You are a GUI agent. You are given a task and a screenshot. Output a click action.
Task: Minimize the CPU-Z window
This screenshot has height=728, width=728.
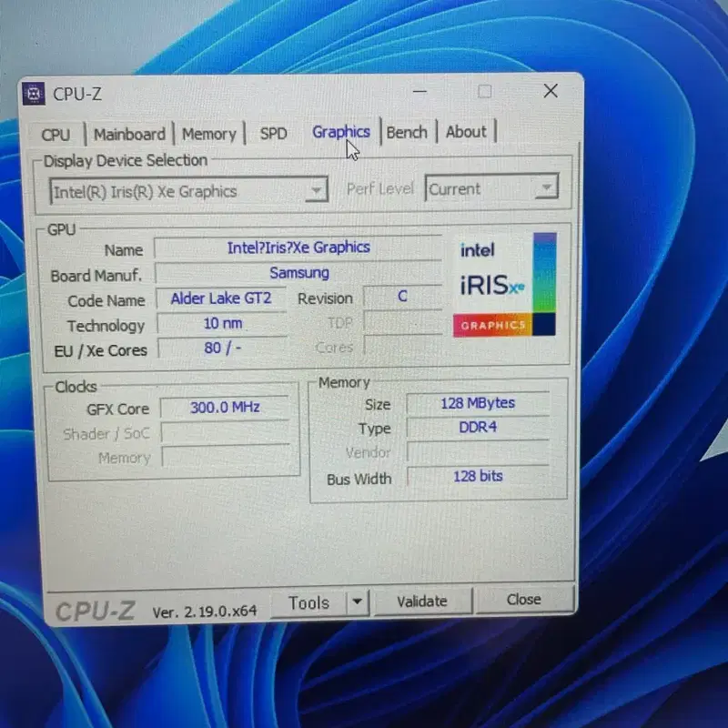click(x=420, y=92)
